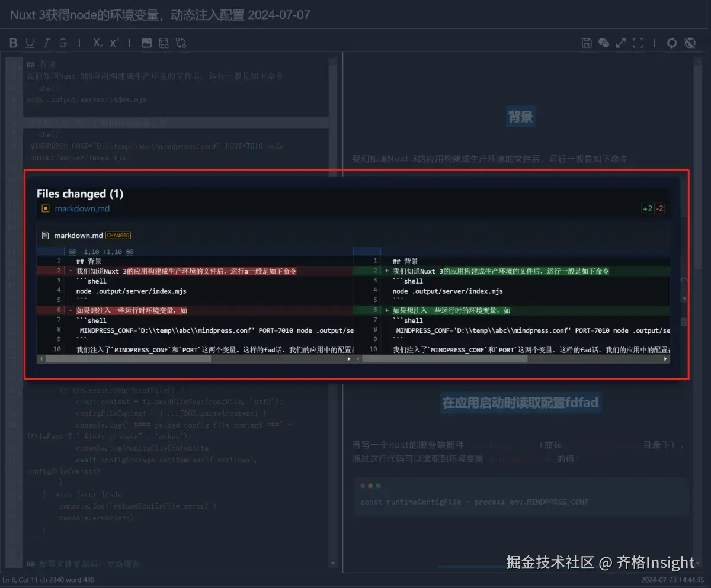The image size is (711, 588).
Task: Click the orange modified-file icon beside markdown.md
Action: [46, 208]
